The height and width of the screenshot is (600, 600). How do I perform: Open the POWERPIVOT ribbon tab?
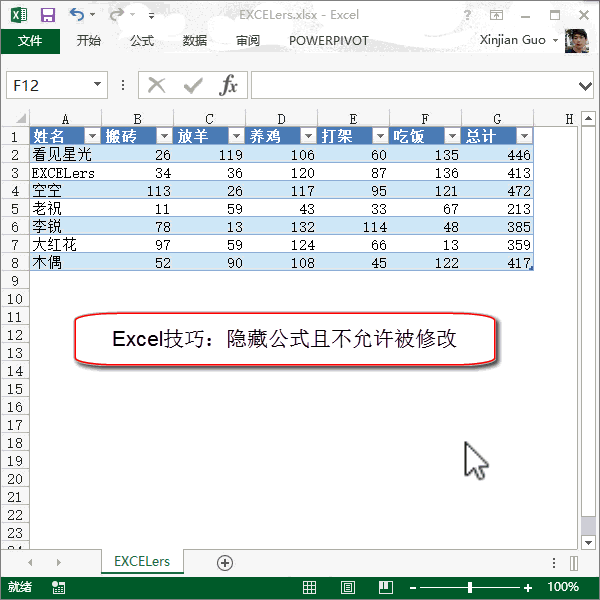coord(328,40)
